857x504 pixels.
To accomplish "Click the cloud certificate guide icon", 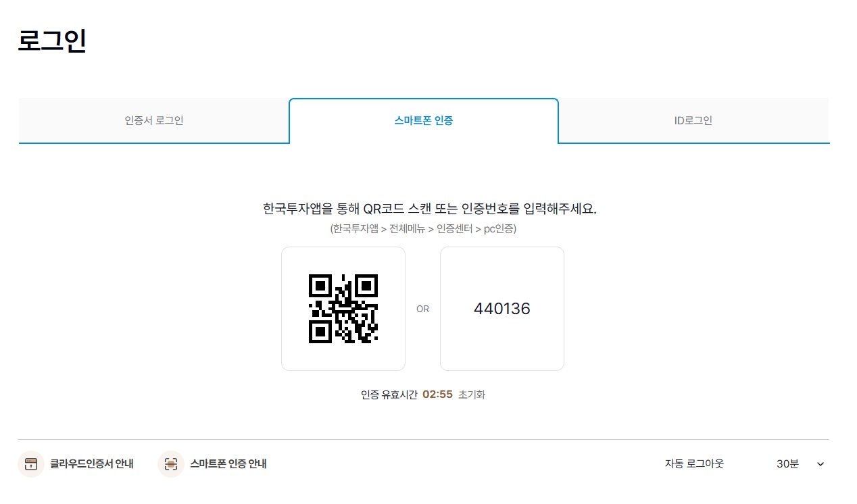I will (30, 464).
